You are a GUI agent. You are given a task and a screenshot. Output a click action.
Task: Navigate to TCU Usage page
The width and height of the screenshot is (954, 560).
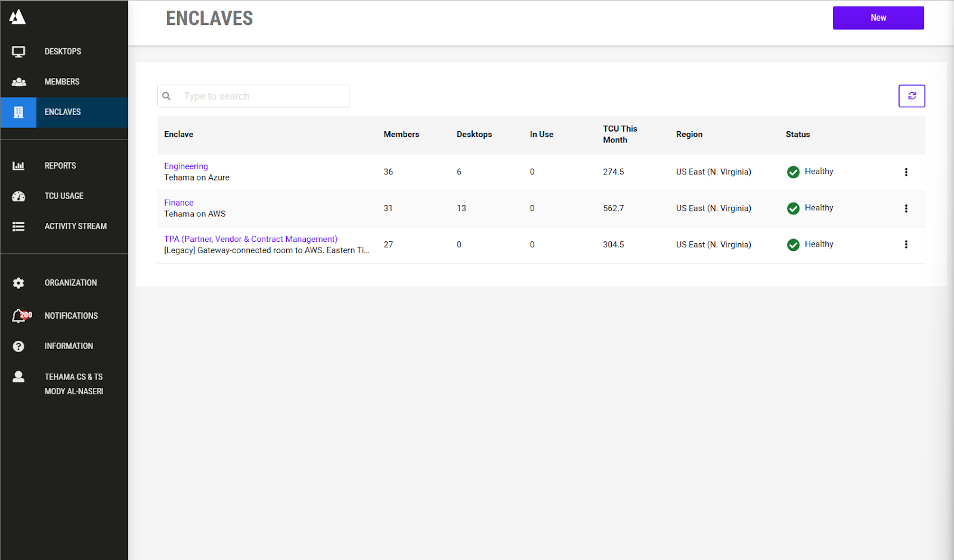(x=64, y=196)
